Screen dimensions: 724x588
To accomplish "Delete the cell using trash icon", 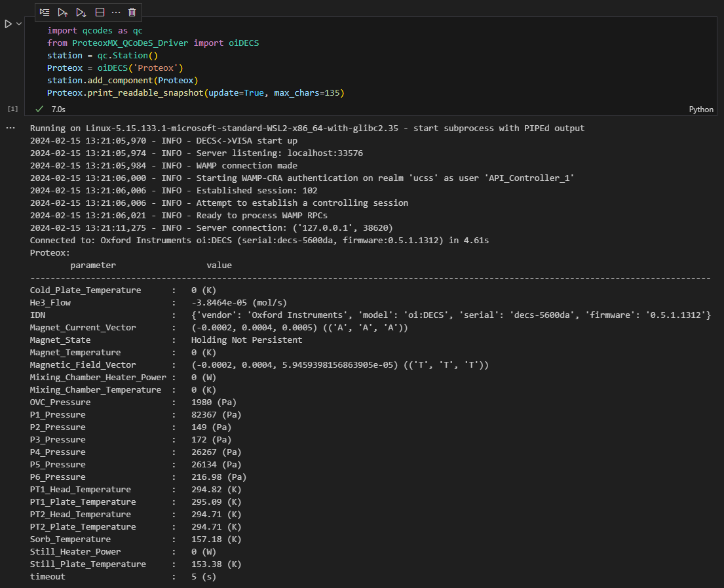I will [x=132, y=12].
